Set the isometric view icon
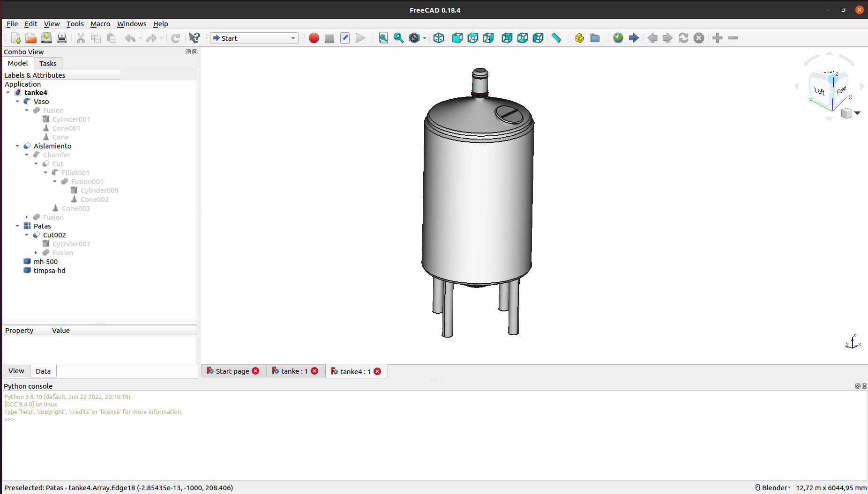 pyautogui.click(x=439, y=38)
